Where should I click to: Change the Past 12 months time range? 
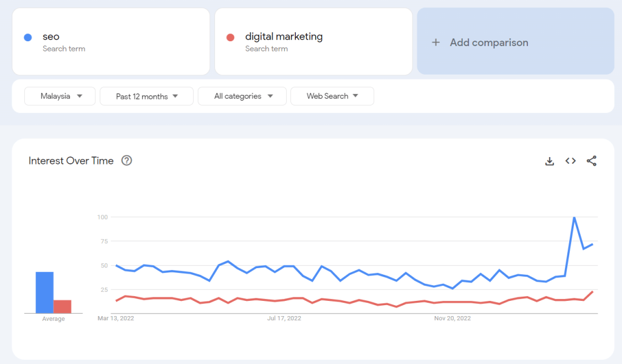click(x=146, y=96)
